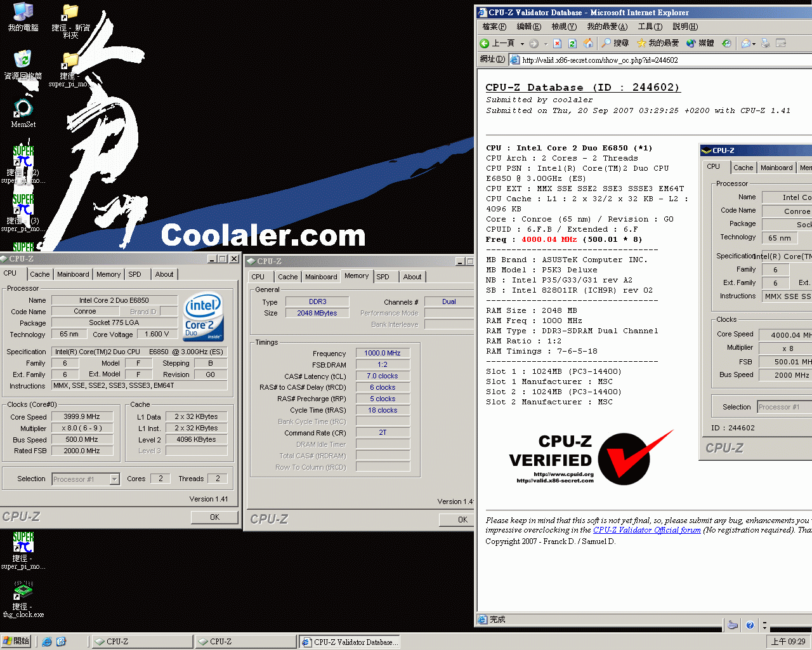Open Favorites star in IE toolbar
The width and height of the screenshot is (812, 650).
click(657, 43)
